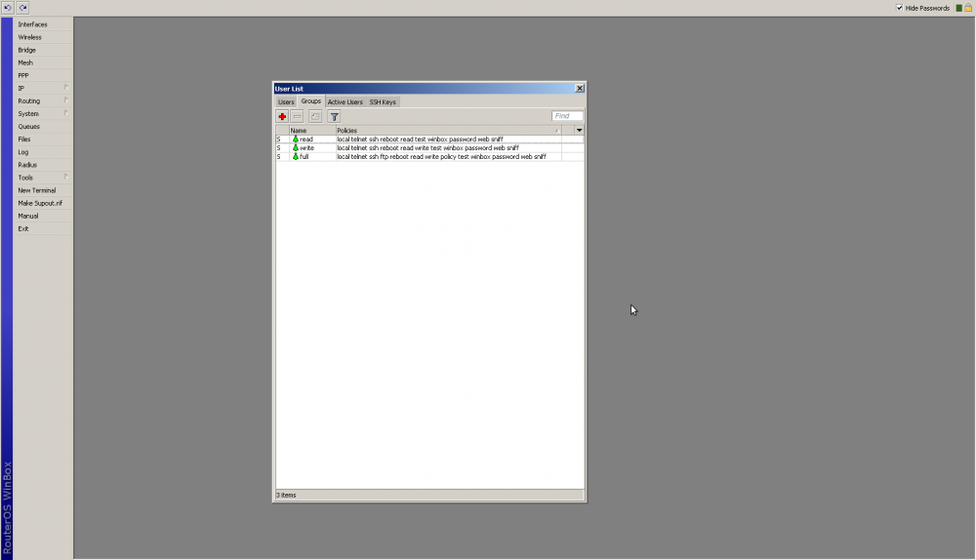Image resolution: width=976 pixels, height=560 pixels.
Task: Click Make Supout.rif in sidebar
Action: click(x=40, y=203)
